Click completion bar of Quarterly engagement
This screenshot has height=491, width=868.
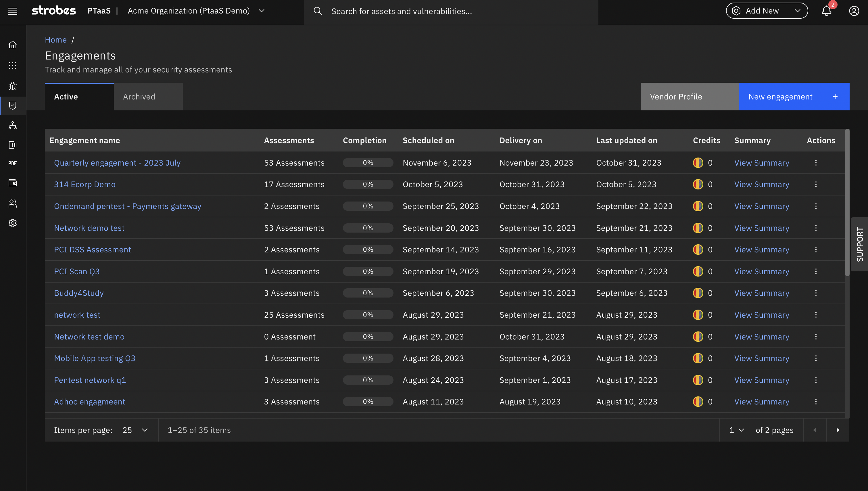[368, 162]
